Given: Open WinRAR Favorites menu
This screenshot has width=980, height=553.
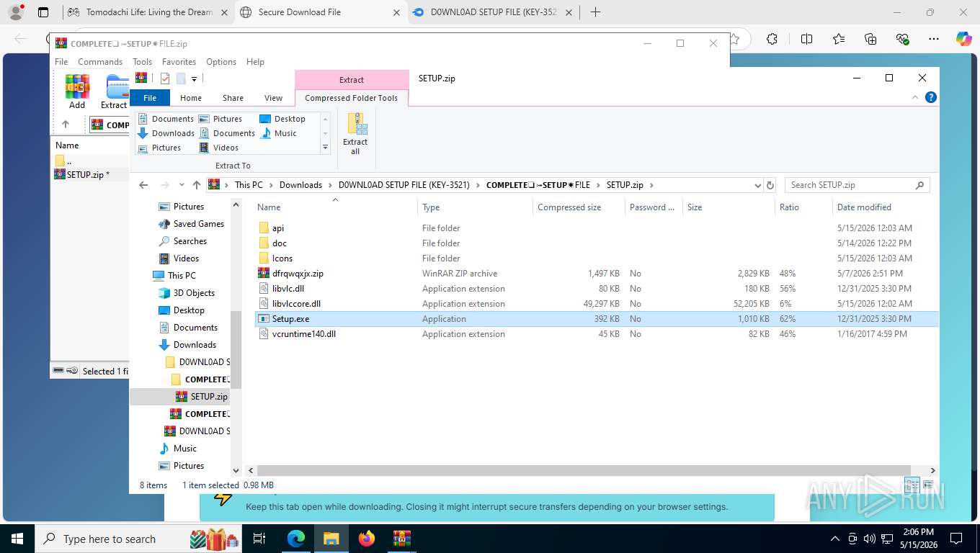Looking at the screenshot, I should tap(179, 62).
